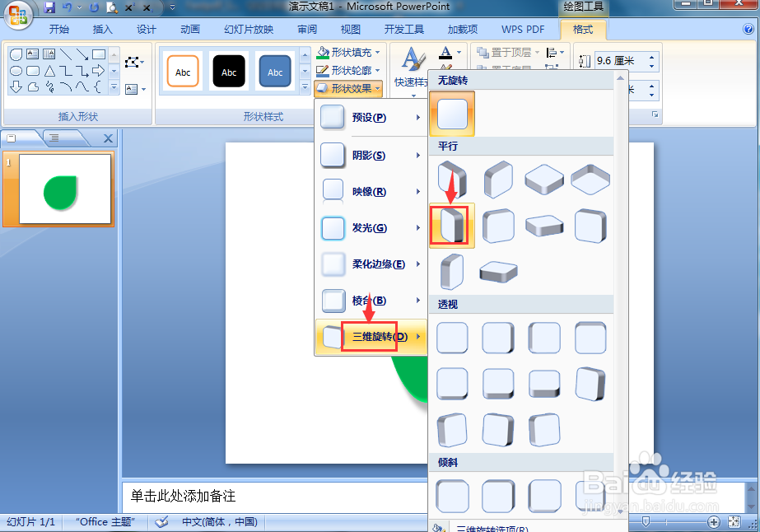Open text fill color dropdown arrow
760x532 pixels.
click(x=459, y=53)
